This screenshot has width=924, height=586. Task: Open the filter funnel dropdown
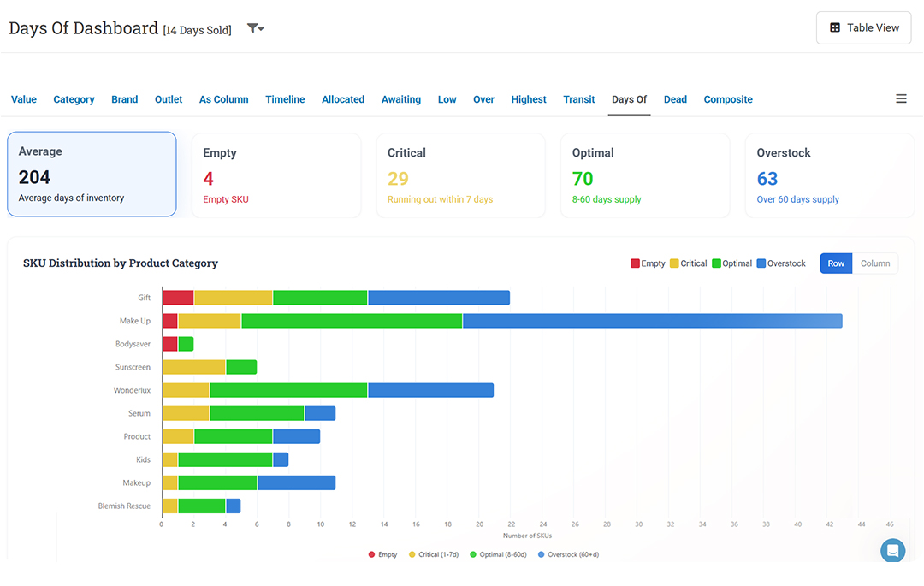(255, 28)
